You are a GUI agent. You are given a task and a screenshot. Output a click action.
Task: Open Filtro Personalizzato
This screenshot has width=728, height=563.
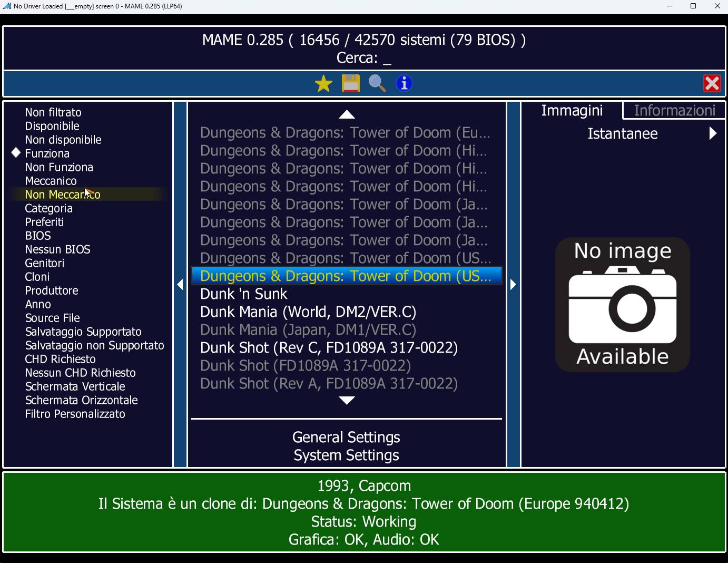[x=75, y=414]
